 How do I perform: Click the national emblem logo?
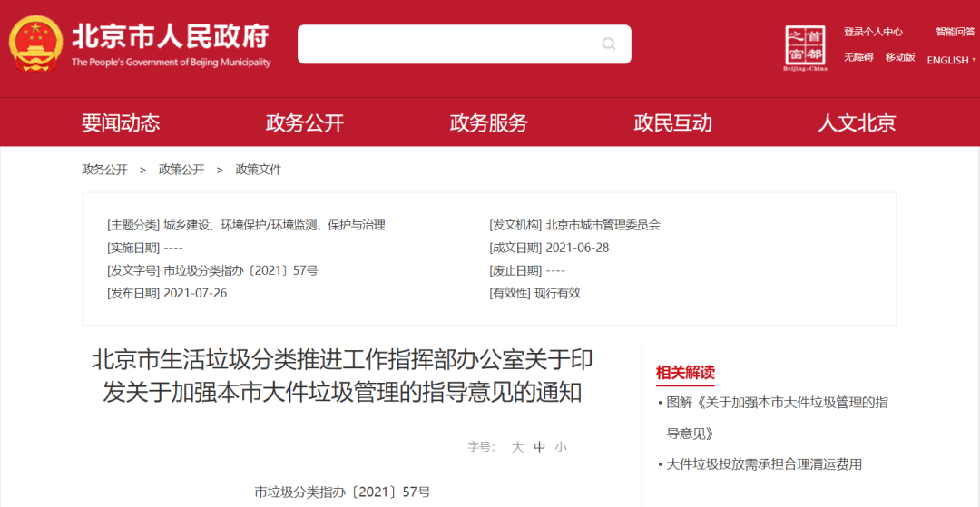(x=35, y=44)
